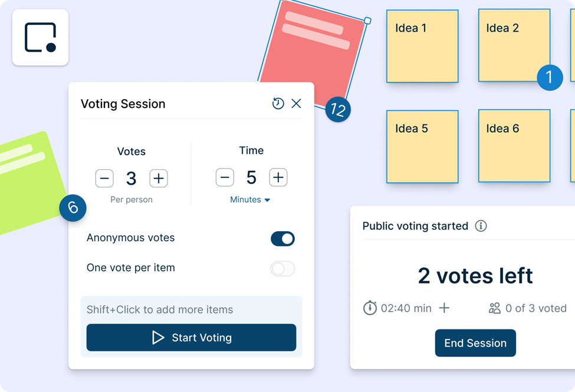Viewport: 575px width, 392px height.
Task: Decrease votes per person with minus
Action: [x=104, y=178]
